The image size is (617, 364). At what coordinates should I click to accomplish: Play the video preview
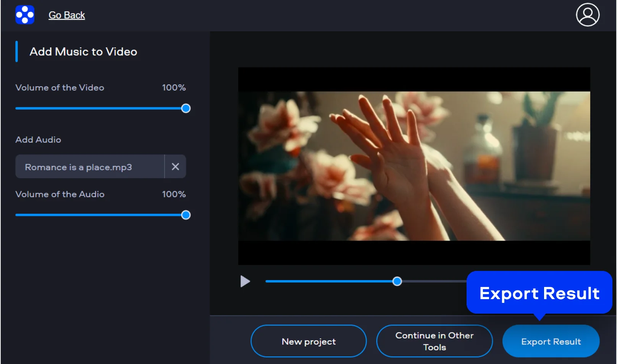pyautogui.click(x=245, y=282)
